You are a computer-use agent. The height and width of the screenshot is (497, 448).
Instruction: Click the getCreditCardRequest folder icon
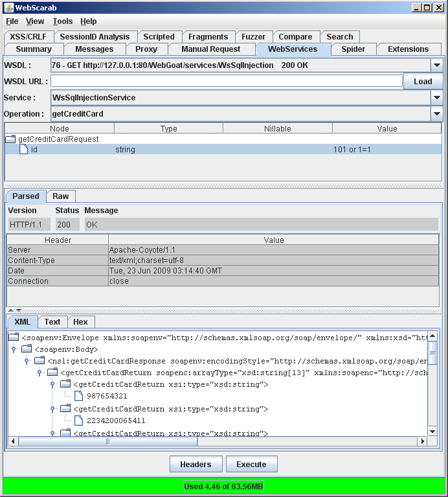[x=10, y=139]
